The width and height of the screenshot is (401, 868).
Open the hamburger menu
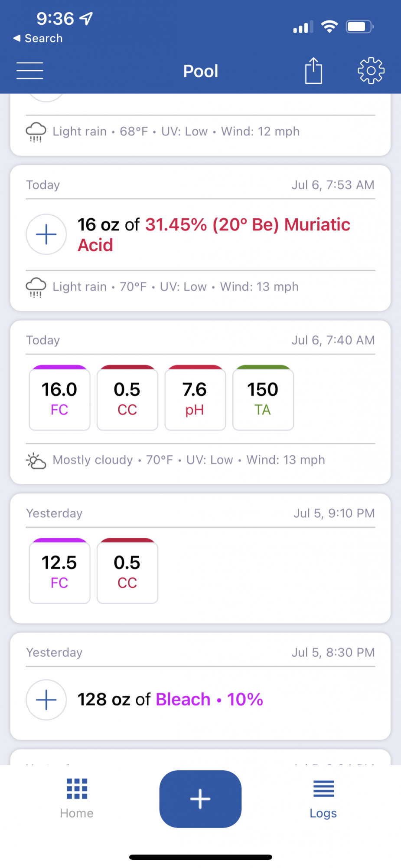tap(30, 71)
